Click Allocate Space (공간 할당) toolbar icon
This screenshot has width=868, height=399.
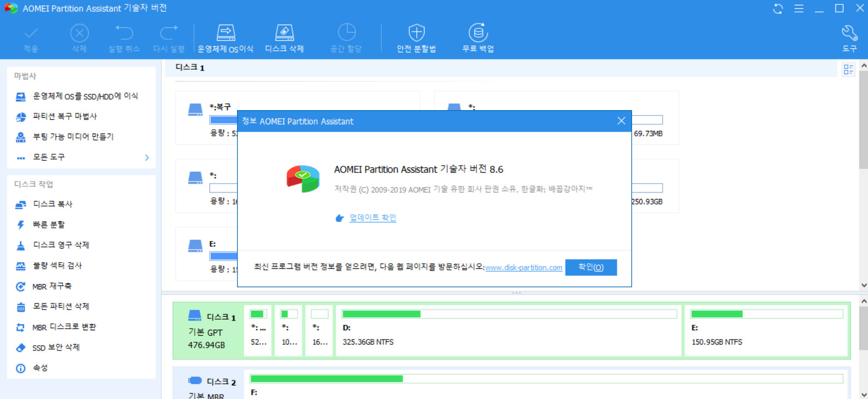tap(346, 38)
